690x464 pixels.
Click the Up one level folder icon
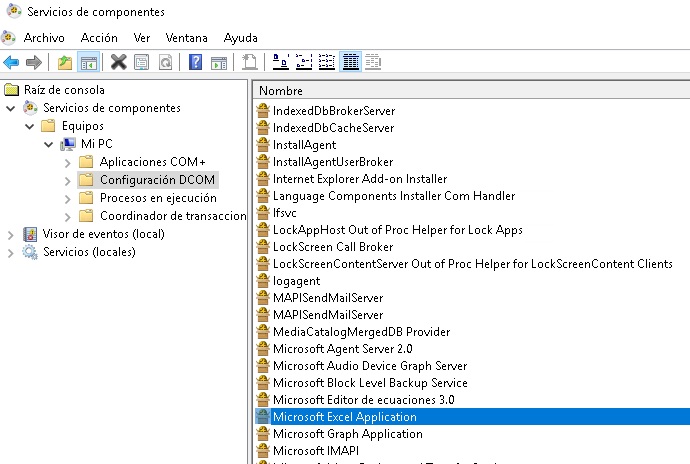coord(65,62)
